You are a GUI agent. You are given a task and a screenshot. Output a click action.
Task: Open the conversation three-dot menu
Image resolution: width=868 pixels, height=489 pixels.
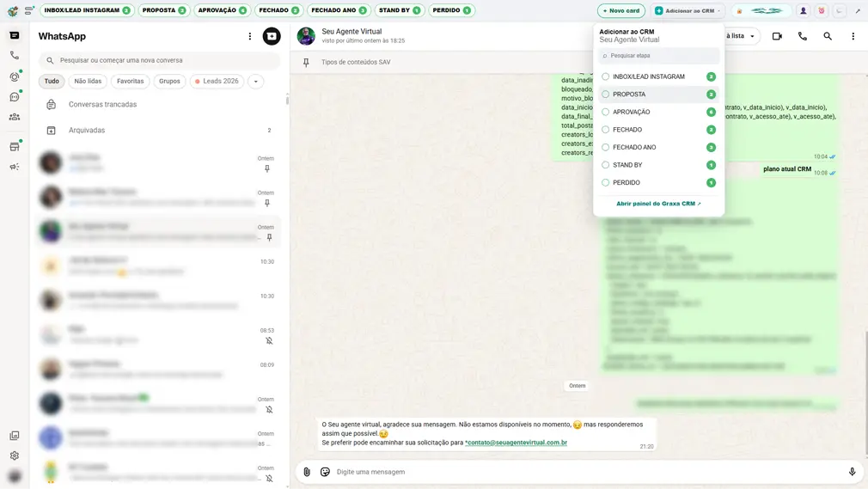point(853,36)
